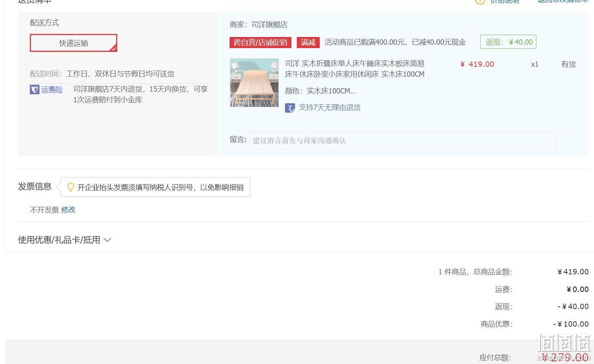Screen dimensions: 594x364
Task: Click the x1 quantity text
Action: 535,64
